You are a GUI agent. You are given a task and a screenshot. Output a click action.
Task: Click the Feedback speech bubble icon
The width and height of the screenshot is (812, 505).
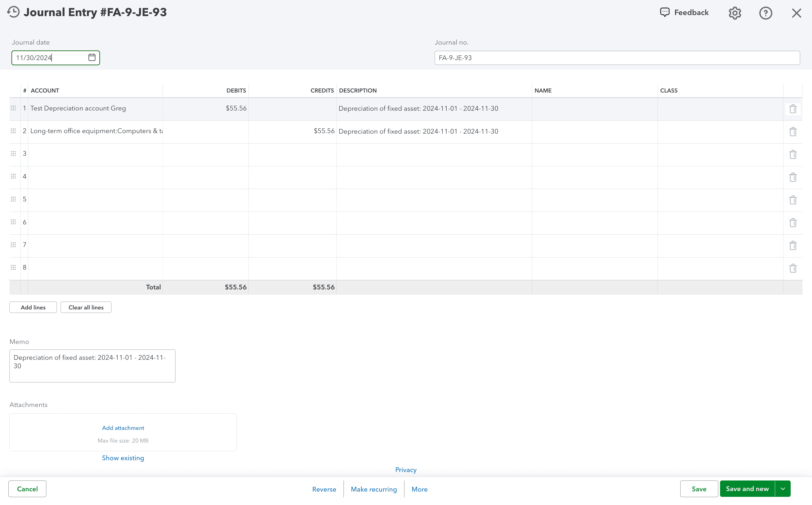coord(665,12)
